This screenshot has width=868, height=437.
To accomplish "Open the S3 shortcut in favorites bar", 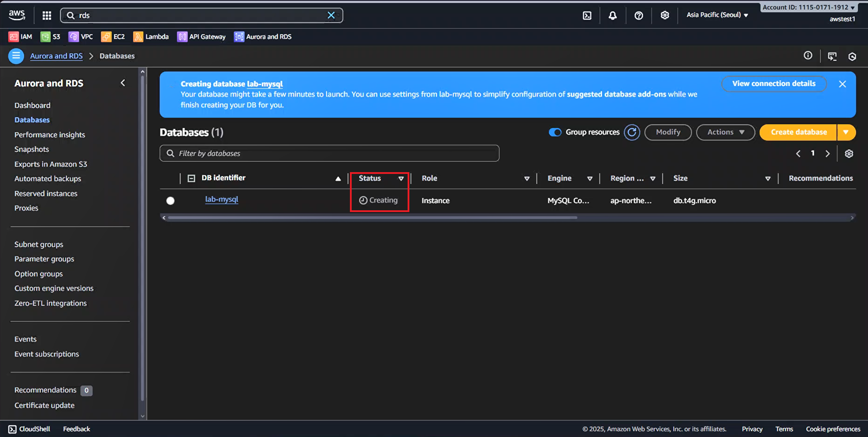I will tap(50, 37).
